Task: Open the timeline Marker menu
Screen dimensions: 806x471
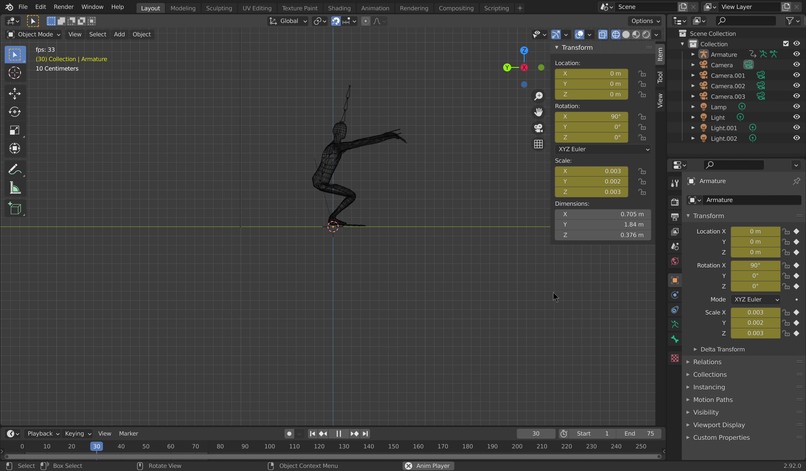Action: tap(129, 434)
